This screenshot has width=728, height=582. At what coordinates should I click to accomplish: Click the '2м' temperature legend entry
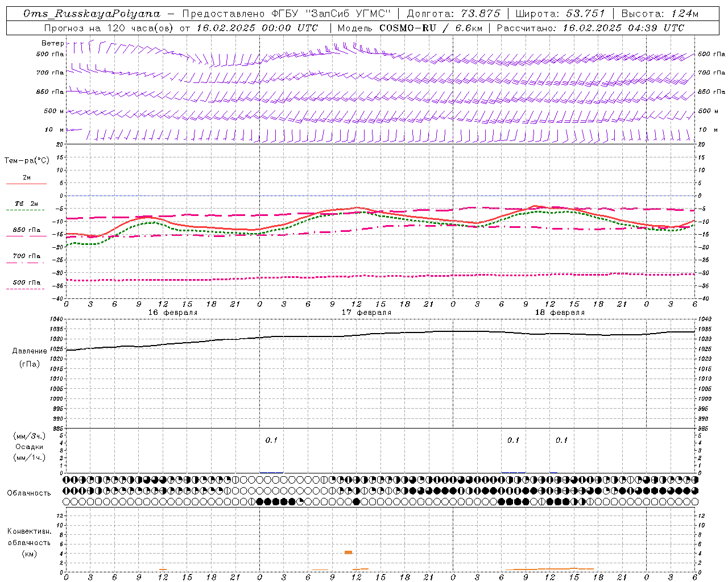(27, 178)
